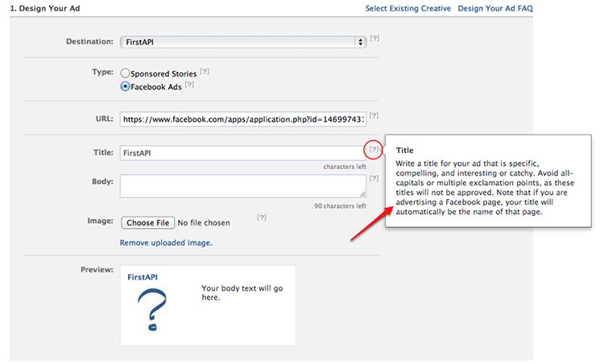Screen dimensions: 604x364
Task: Open the Image upload help [?] icon
Action: click(262, 217)
